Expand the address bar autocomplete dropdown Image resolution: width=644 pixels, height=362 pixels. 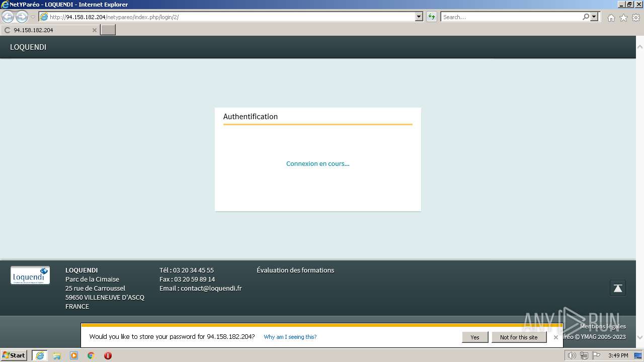[x=419, y=17]
